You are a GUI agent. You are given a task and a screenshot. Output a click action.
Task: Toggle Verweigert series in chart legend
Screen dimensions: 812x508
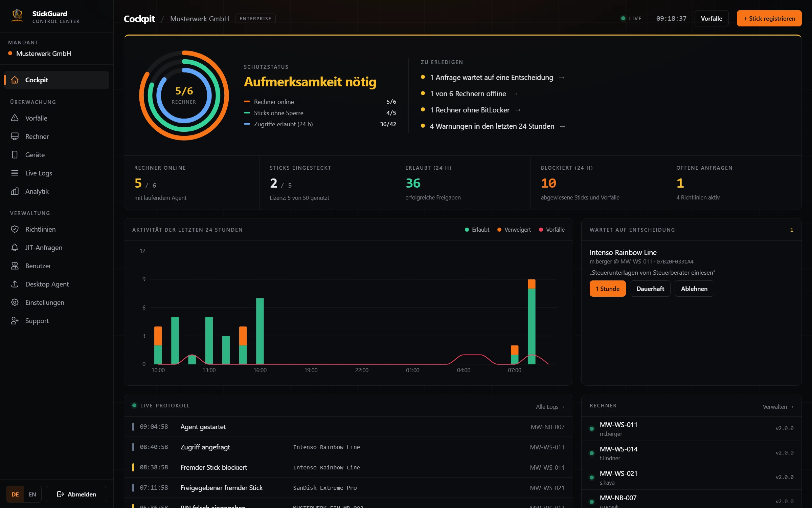[x=514, y=230]
